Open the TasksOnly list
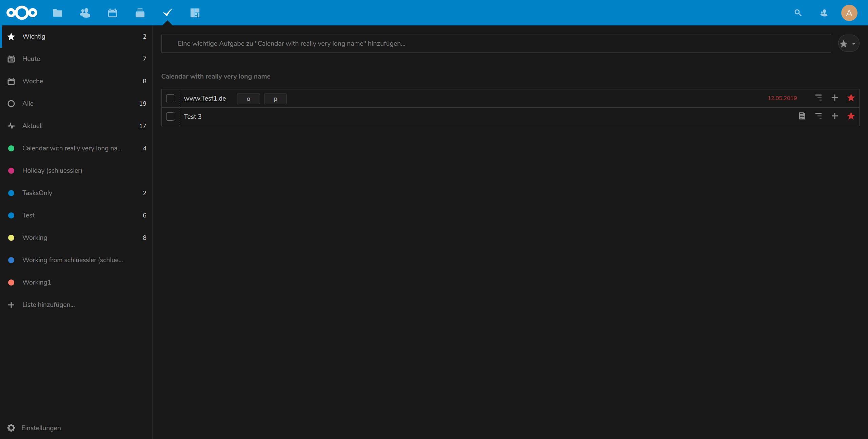The height and width of the screenshot is (439, 868). pyautogui.click(x=76, y=193)
